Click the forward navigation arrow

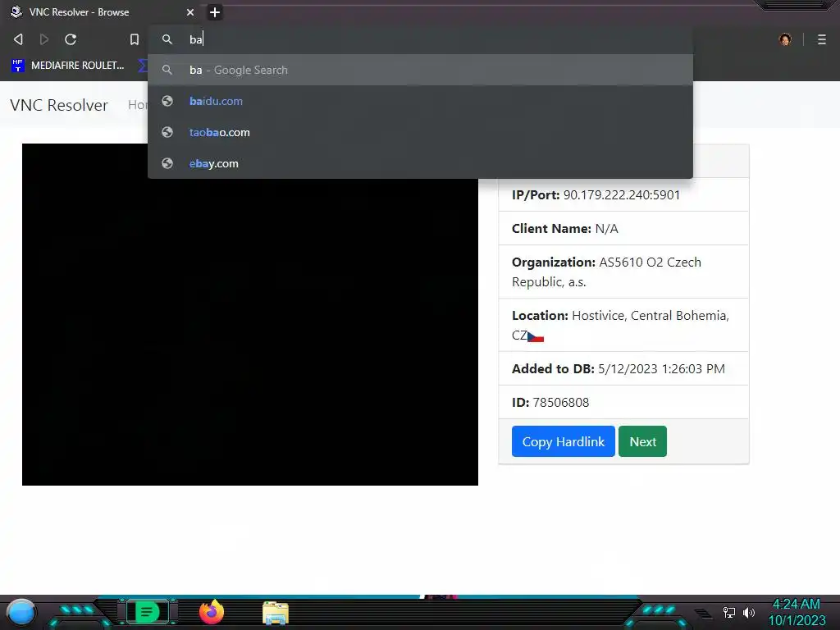click(x=44, y=39)
